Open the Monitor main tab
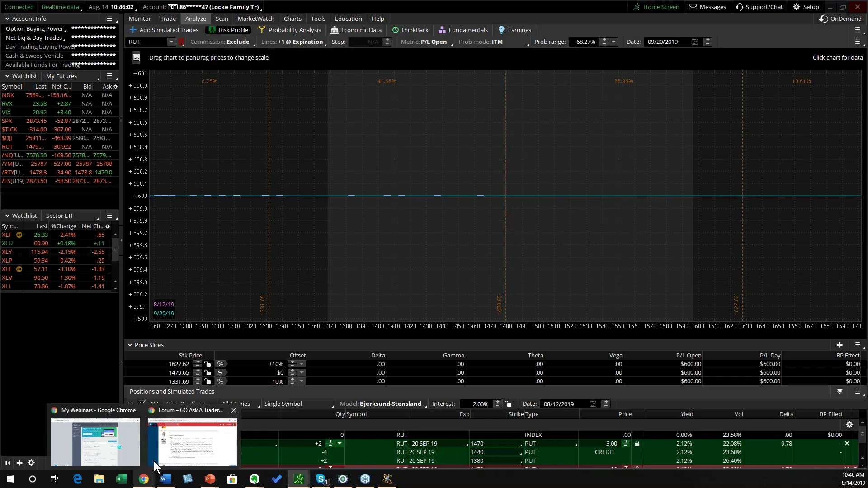This screenshot has height=488, width=868. [140, 19]
